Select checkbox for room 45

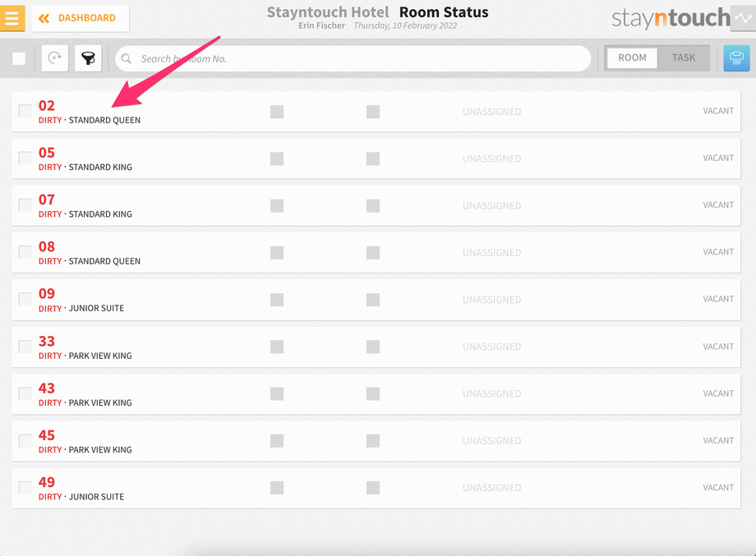point(25,440)
